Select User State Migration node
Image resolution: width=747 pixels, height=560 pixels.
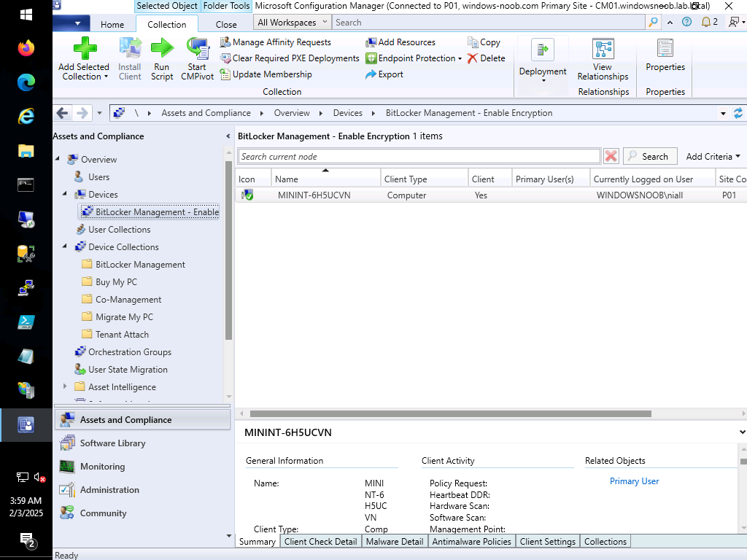pos(128,370)
